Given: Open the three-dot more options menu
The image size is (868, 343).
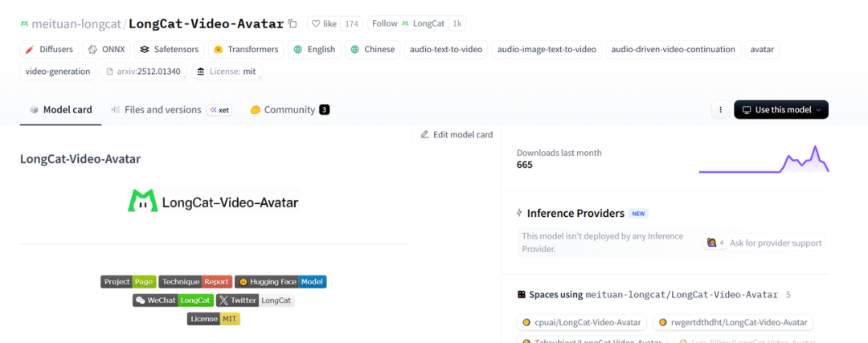Looking at the screenshot, I should pyautogui.click(x=720, y=110).
